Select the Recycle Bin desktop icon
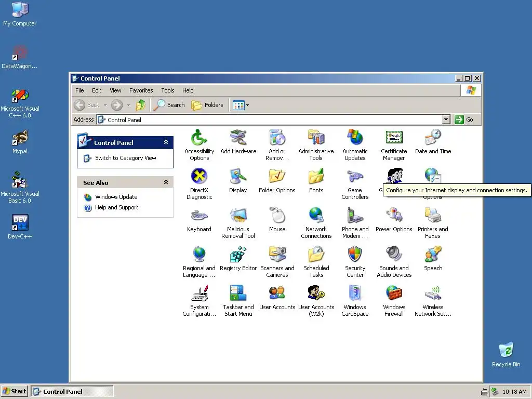 [506, 354]
